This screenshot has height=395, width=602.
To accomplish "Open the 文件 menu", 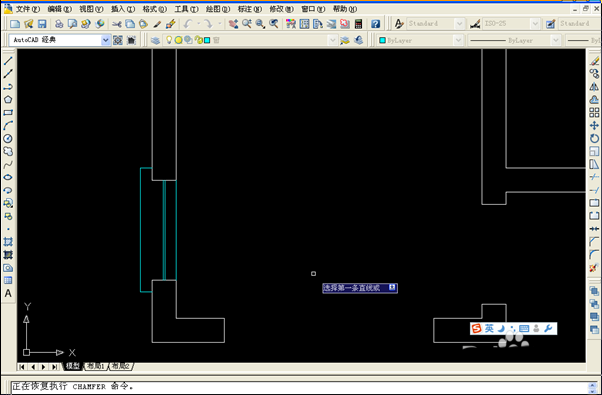I will [27, 8].
